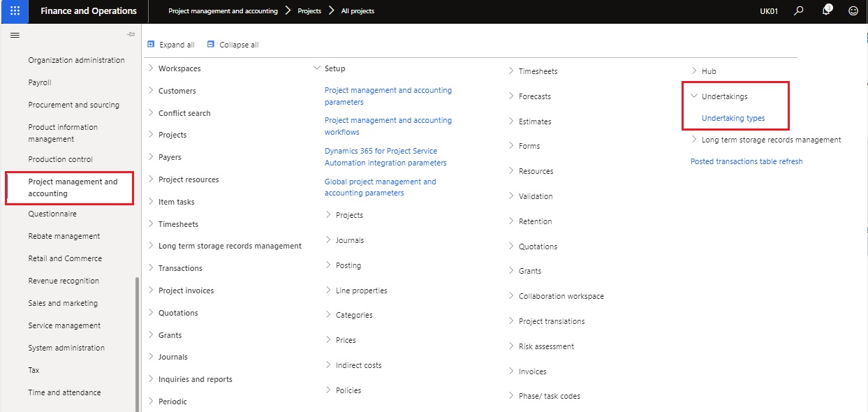Click the Finance and Operations title

[89, 11]
